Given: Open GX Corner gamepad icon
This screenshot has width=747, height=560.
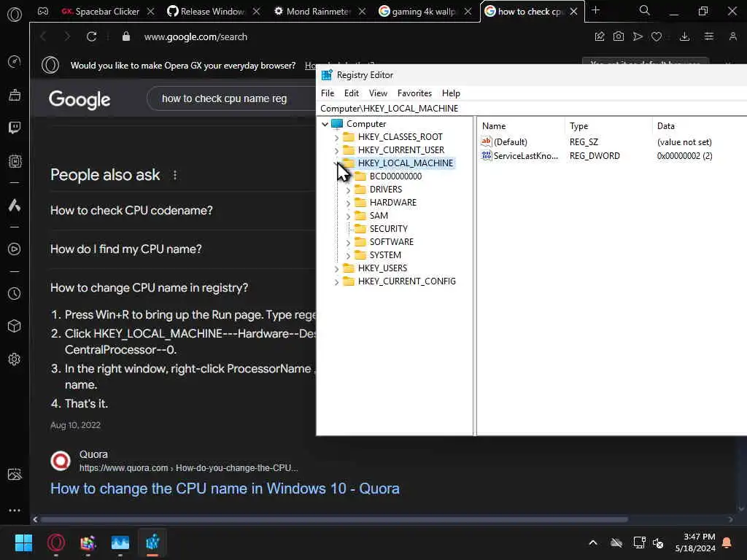Looking at the screenshot, I should click(x=43, y=12).
